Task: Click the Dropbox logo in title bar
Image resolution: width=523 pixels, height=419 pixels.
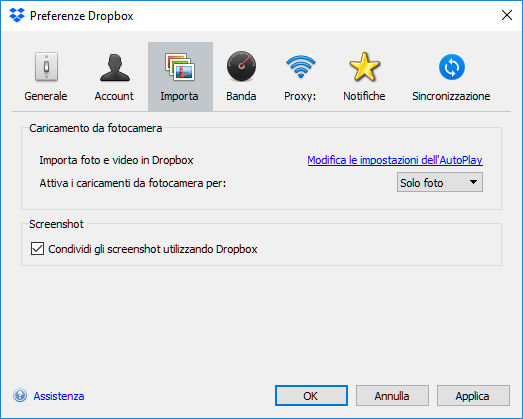Action: point(17,15)
